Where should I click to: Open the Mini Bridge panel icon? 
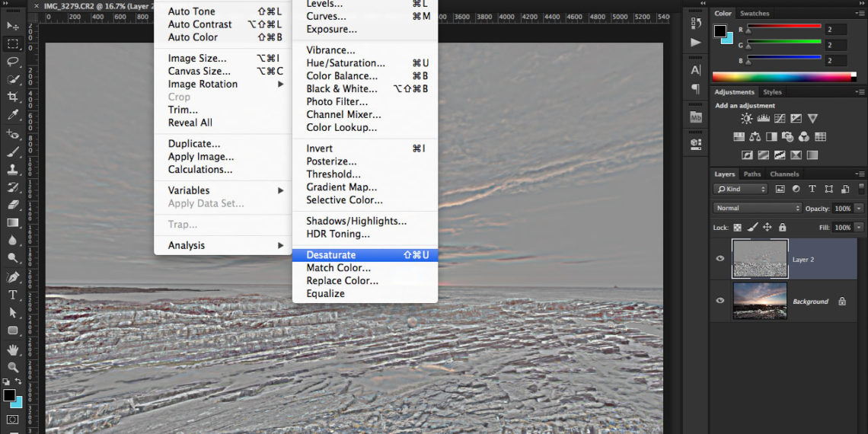[696, 116]
